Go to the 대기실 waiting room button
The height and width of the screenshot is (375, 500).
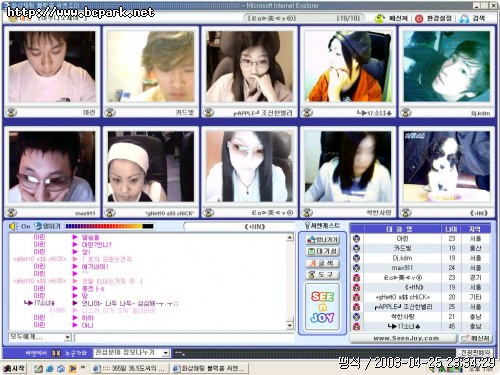point(322,251)
